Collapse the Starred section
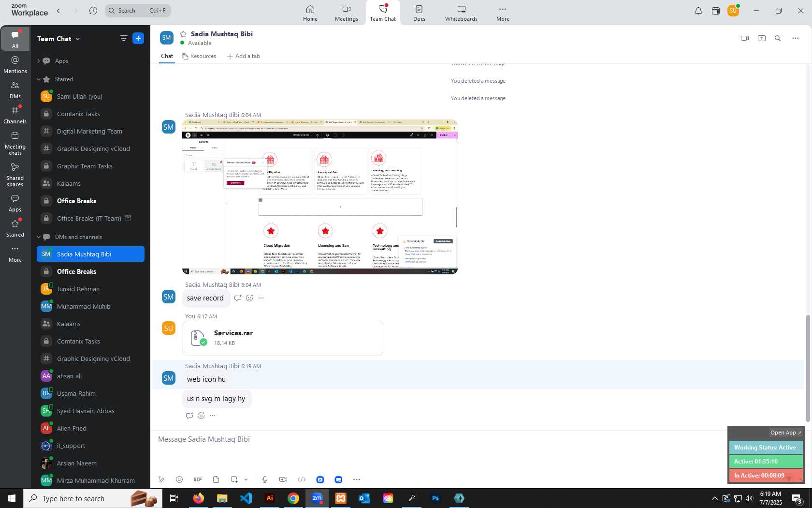The height and width of the screenshot is (508, 812). 38,79
